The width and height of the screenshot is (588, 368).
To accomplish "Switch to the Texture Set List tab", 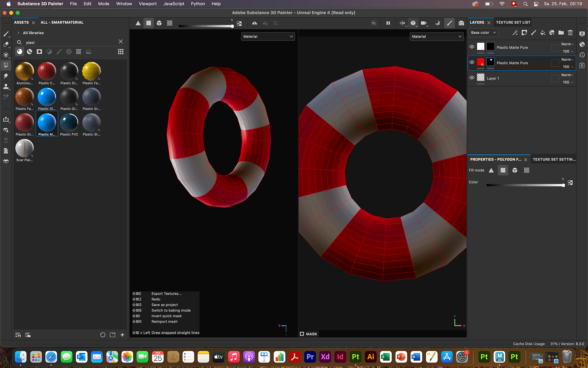I will point(513,22).
